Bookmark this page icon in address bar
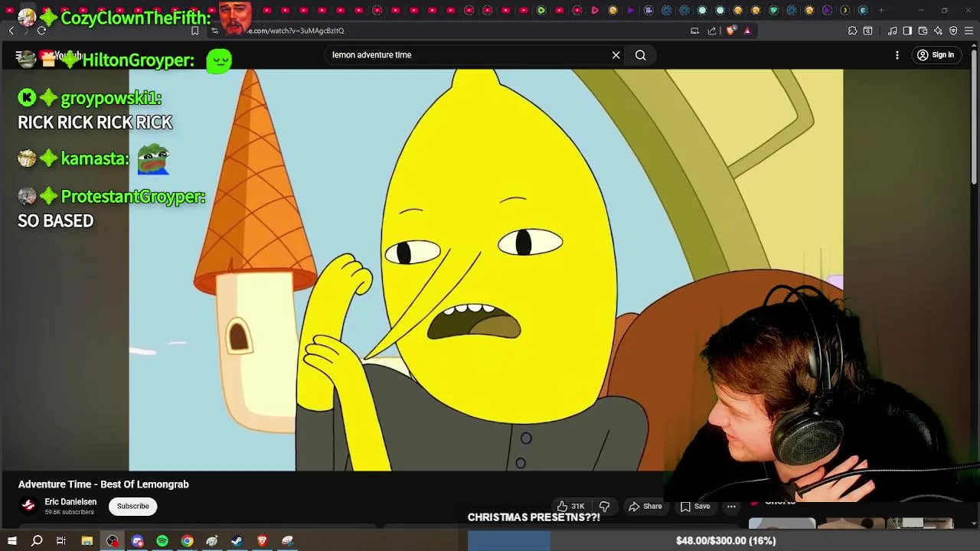The height and width of the screenshot is (551, 980). (x=194, y=31)
